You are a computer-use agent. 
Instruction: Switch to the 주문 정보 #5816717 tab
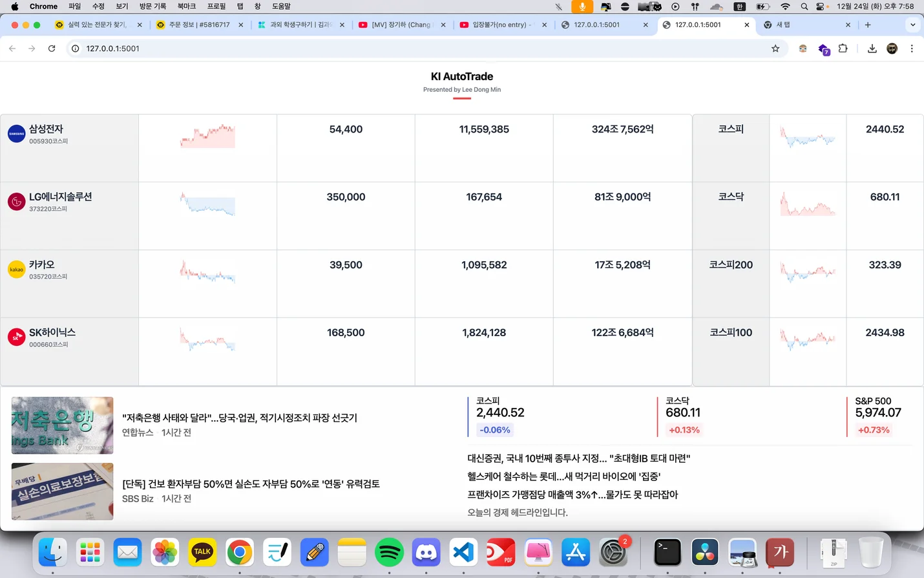[x=200, y=25]
